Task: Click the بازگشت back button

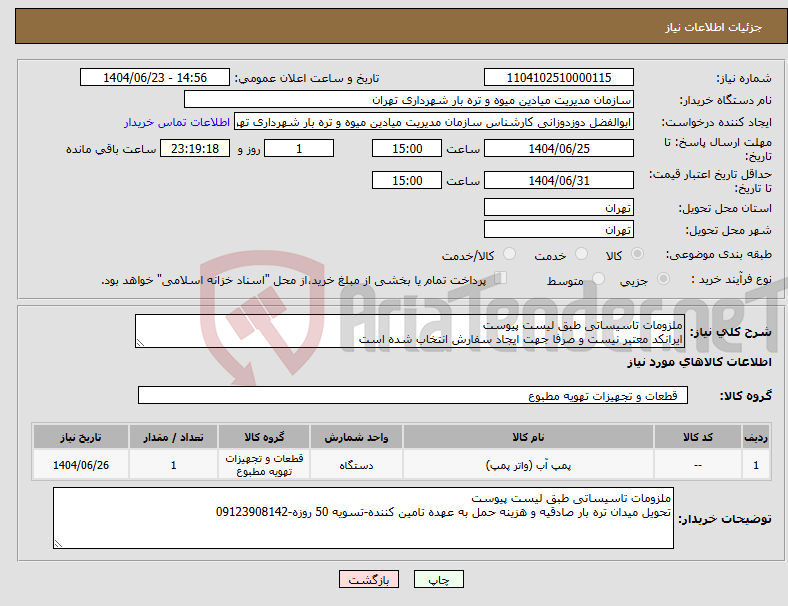Action: (x=369, y=579)
